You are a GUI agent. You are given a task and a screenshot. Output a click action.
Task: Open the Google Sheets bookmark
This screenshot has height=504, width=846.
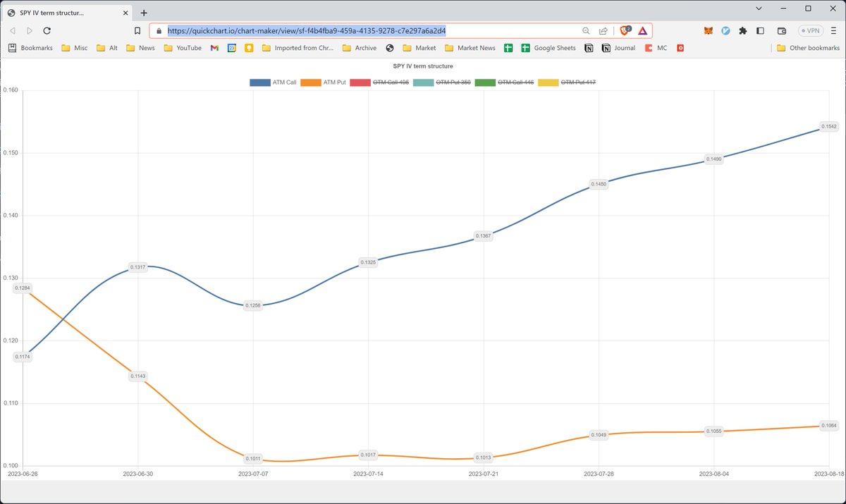pos(548,48)
